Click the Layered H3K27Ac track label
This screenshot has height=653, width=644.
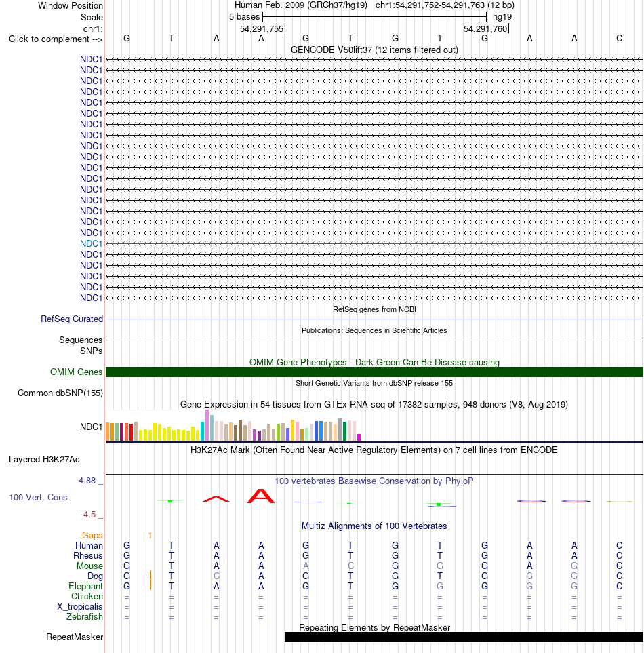click(x=44, y=459)
